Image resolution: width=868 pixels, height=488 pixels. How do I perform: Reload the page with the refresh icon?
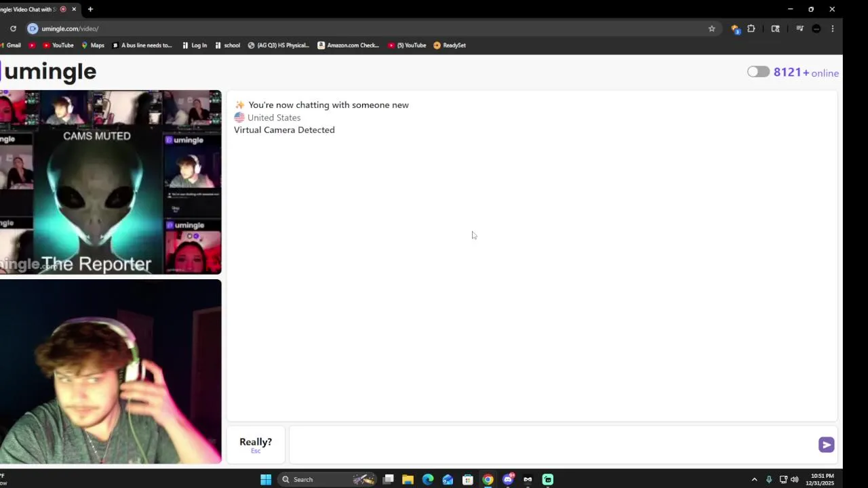coord(13,28)
